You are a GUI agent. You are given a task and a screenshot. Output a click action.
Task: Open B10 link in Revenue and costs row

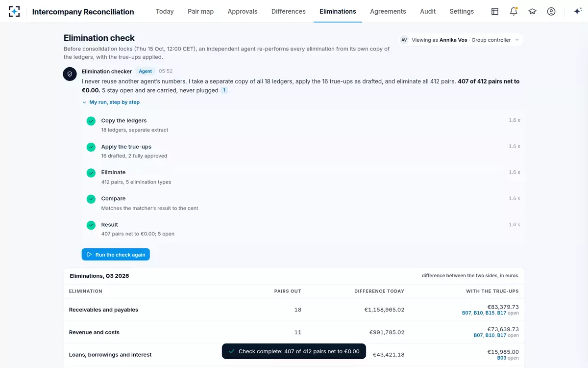point(490,336)
